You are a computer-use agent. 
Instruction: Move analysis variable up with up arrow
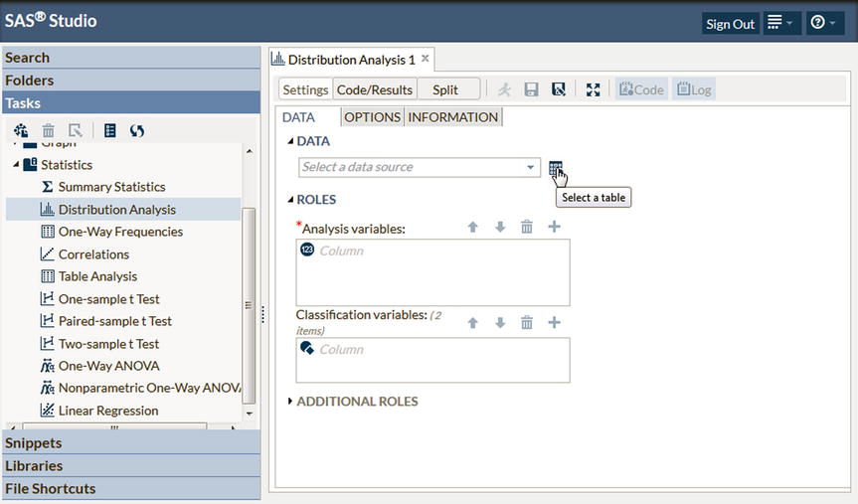[473, 227]
